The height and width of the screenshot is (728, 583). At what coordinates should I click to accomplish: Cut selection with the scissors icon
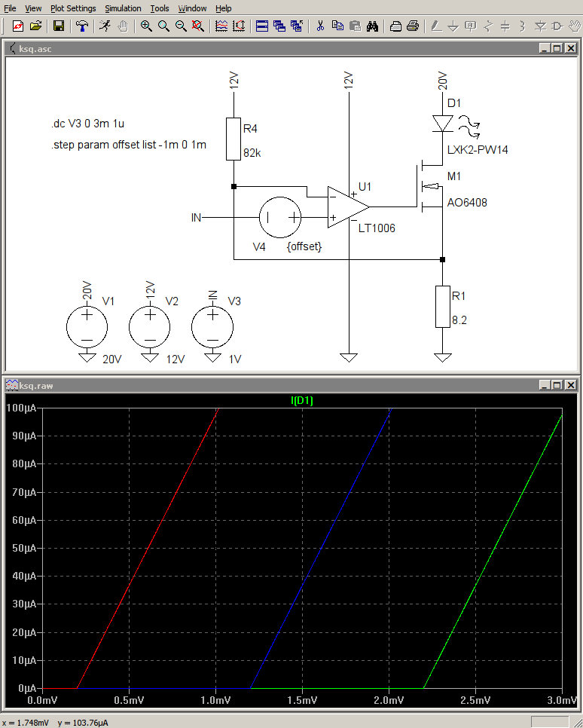(x=320, y=26)
